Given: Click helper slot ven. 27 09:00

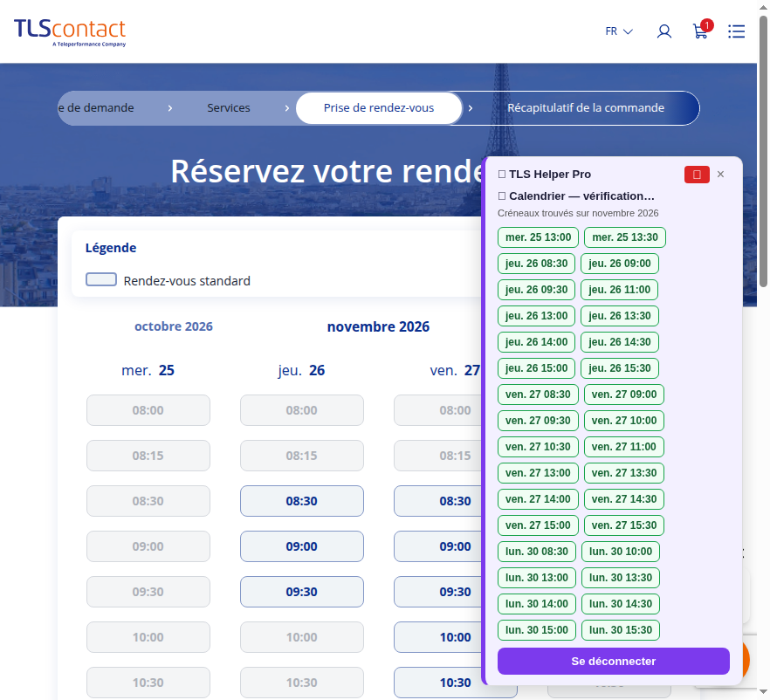Looking at the screenshot, I should tap(623, 395).
